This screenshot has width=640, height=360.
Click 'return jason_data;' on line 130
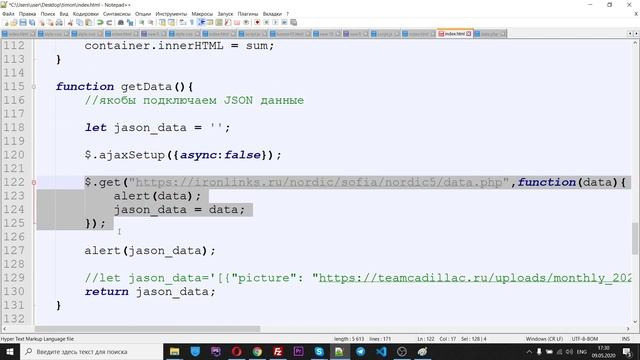(150, 291)
